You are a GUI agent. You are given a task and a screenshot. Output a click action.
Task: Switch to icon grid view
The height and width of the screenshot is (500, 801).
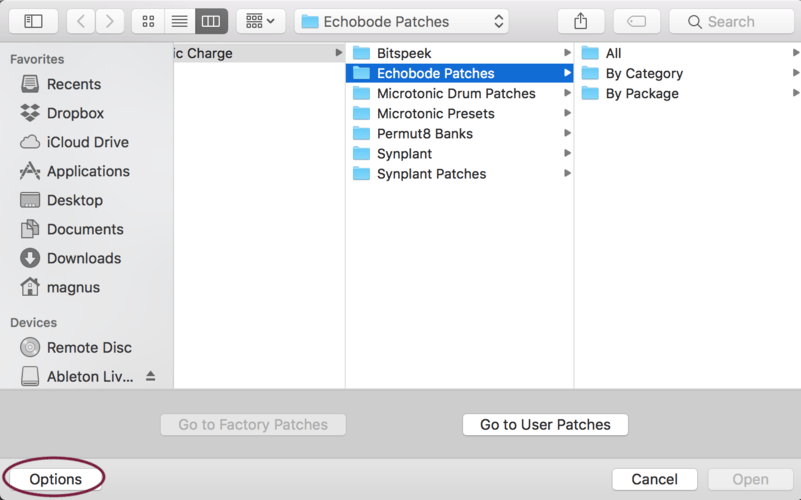pyautogui.click(x=148, y=21)
